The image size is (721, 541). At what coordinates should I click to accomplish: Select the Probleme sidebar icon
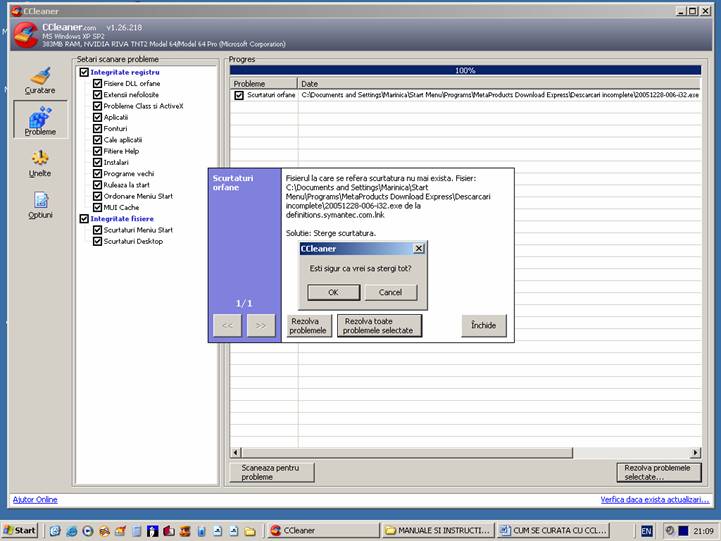[40, 120]
